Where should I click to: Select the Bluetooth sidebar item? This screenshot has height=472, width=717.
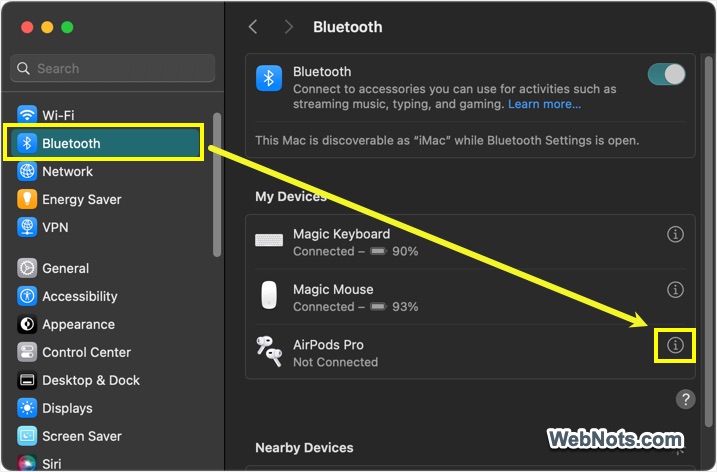(104, 143)
